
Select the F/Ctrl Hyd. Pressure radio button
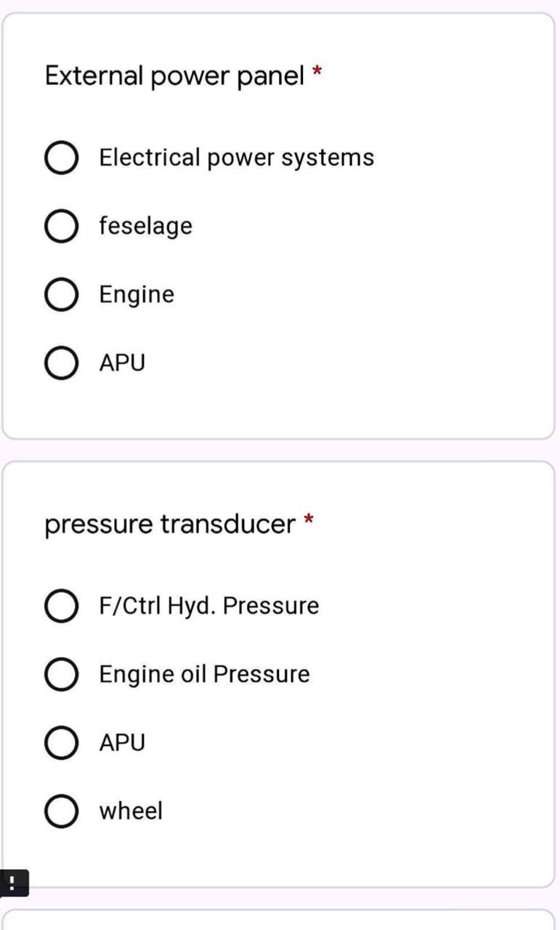[62, 607]
